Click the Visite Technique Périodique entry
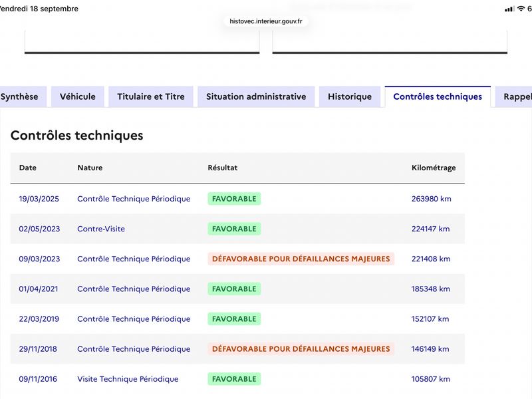This screenshot has height=399, width=532. pyautogui.click(x=128, y=379)
